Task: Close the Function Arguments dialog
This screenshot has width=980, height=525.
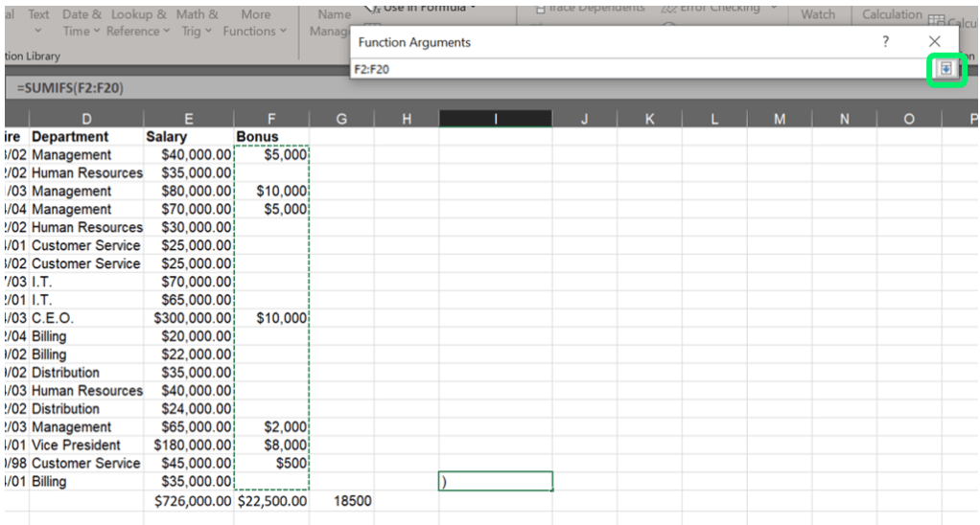Action: 935,42
